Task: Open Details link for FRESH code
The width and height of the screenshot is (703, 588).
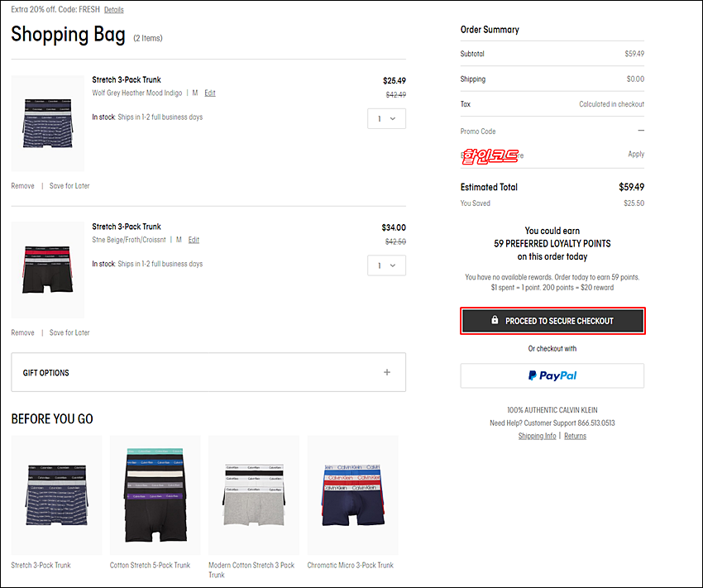Action: pos(114,10)
